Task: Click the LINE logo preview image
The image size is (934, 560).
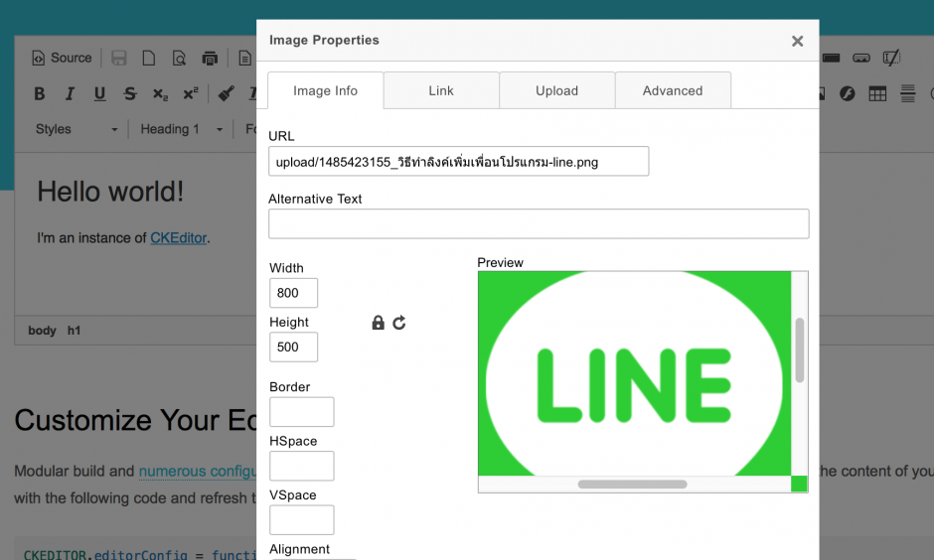Action: point(634,373)
